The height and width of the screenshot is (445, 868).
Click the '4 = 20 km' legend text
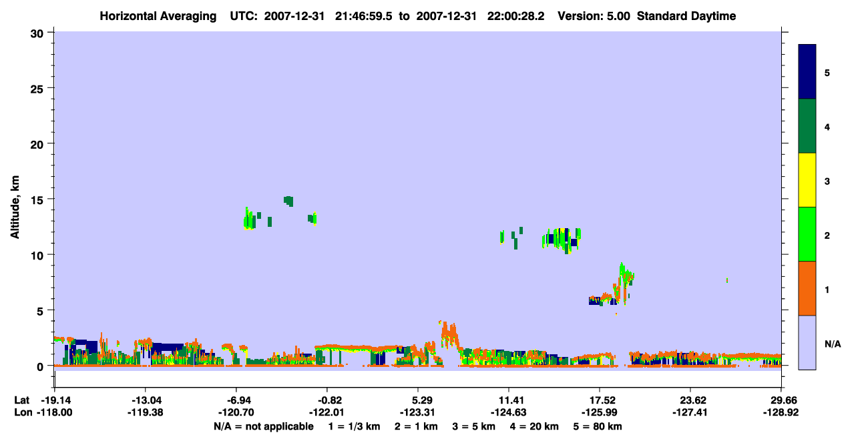(x=534, y=426)
